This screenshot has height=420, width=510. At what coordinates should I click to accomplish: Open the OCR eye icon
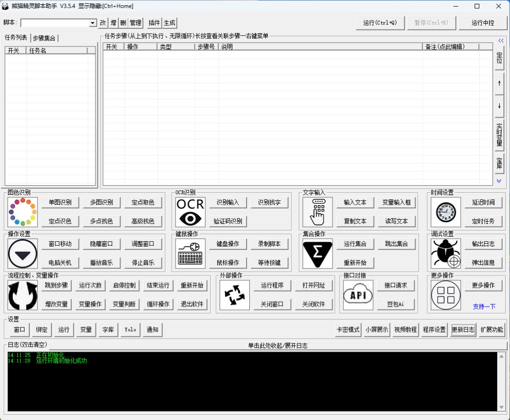(x=190, y=212)
